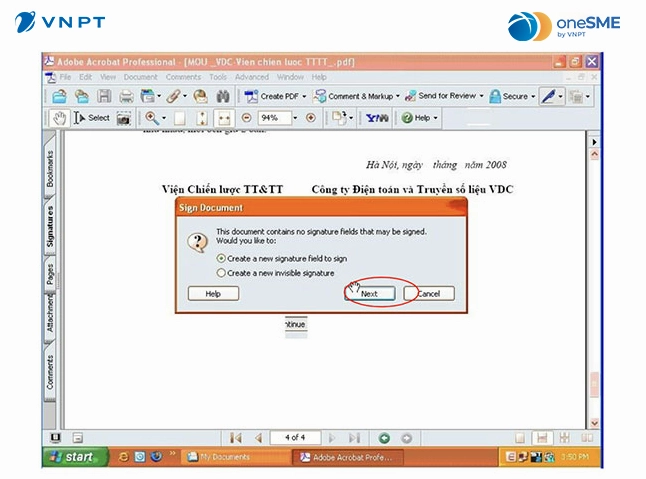Click the zoom percentage field 94%
The image size is (646, 479).
pos(274,118)
